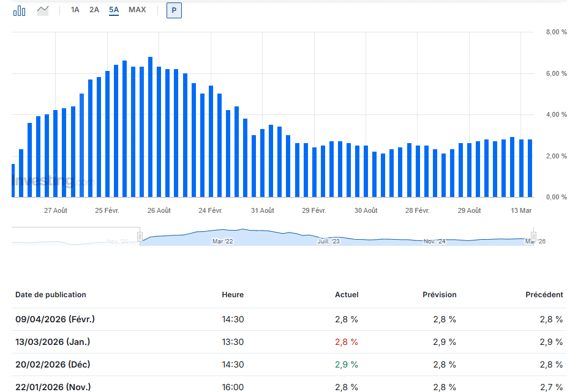This screenshot has width=578, height=392.
Task: Click left handle of range navigator
Action: tap(140, 236)
